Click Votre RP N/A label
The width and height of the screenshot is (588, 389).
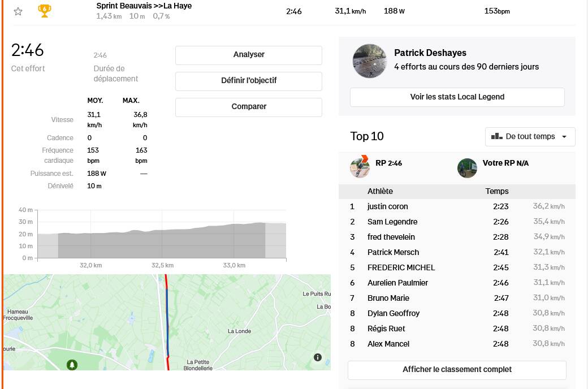point(505,163)
